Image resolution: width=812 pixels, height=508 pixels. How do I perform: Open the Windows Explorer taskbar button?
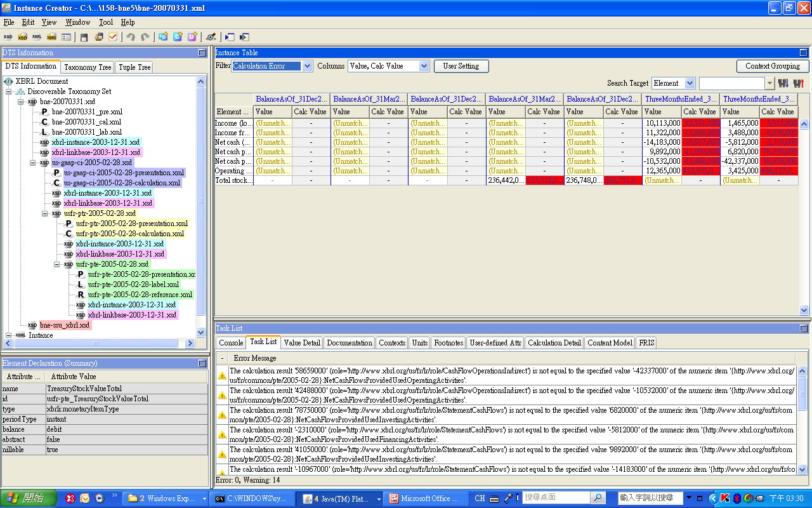(167, 498)
